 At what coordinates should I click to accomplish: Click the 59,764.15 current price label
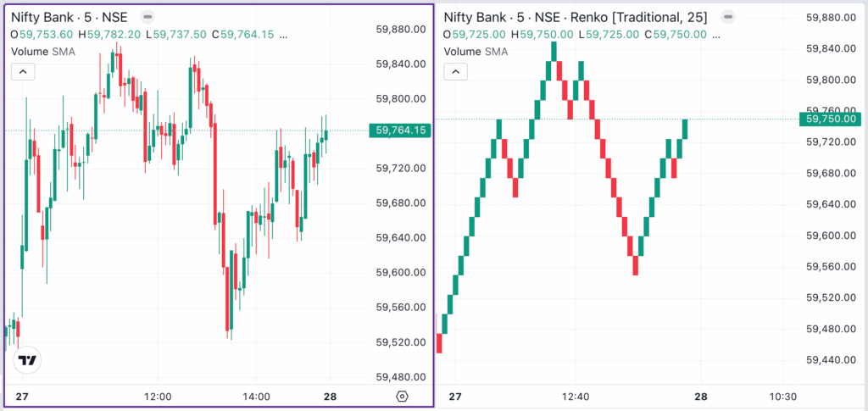click(399, 130)
